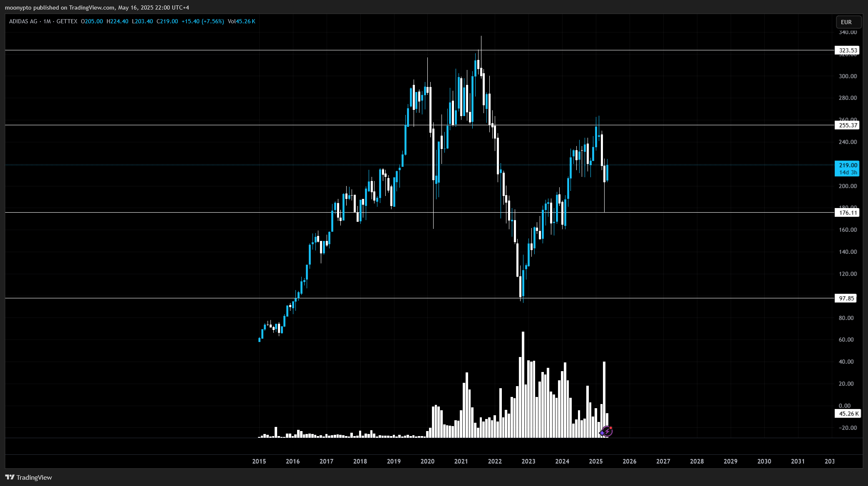
Task: Click the 2020 label on time axis
Action: click(x=427, y=461)
